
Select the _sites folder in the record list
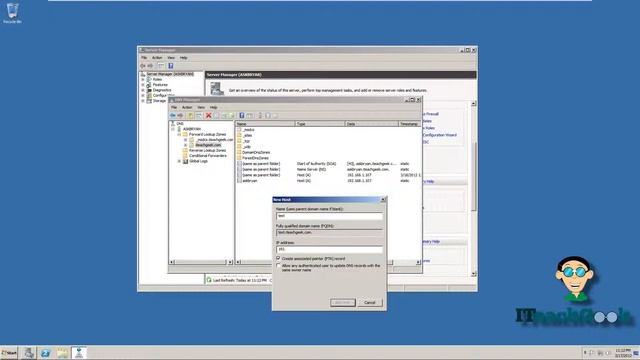(x=245, y=136)
